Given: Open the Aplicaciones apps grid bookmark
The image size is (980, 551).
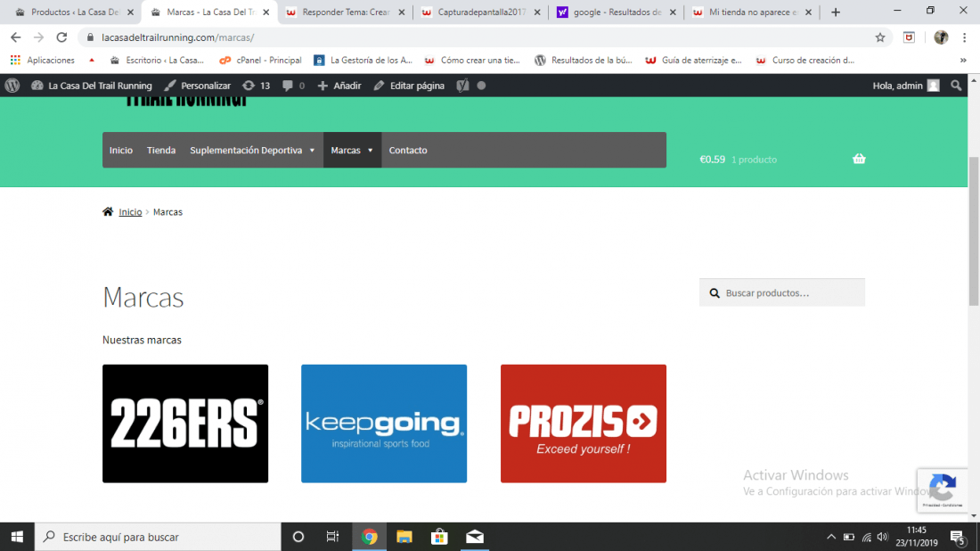Looking at the screenshot, I should point(43,60).
